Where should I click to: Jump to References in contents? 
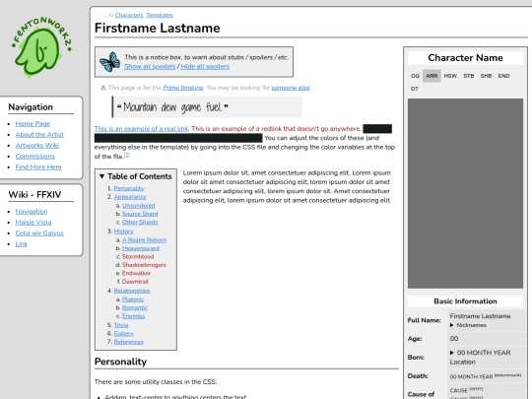(129, 342)
